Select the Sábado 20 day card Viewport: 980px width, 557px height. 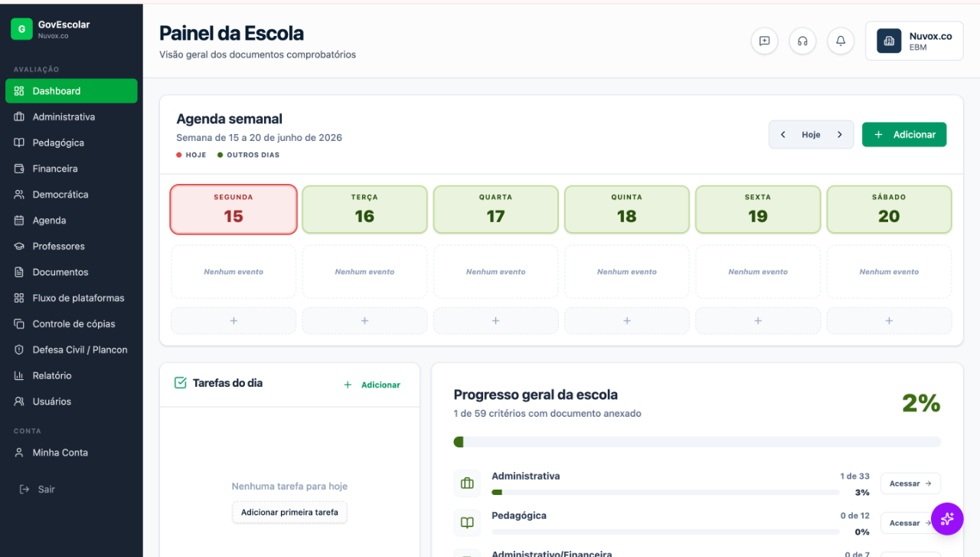click(889, 209)
